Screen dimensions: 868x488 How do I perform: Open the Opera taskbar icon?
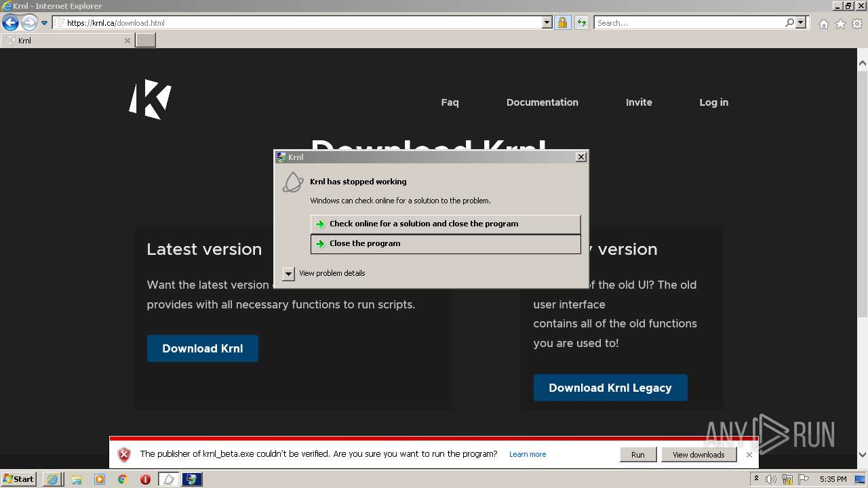pos(145,479)
